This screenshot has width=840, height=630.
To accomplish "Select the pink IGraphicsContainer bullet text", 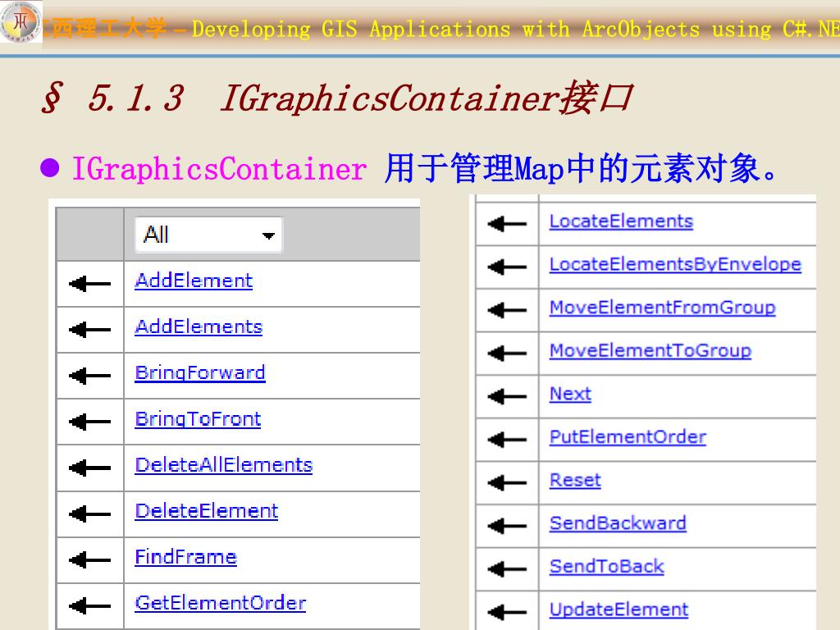I will point(220,169).
